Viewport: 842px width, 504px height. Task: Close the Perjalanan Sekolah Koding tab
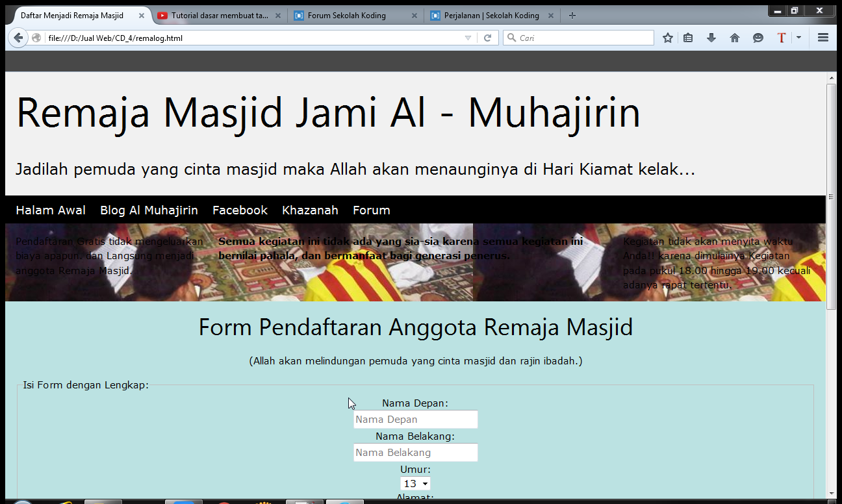click(550, 16)
